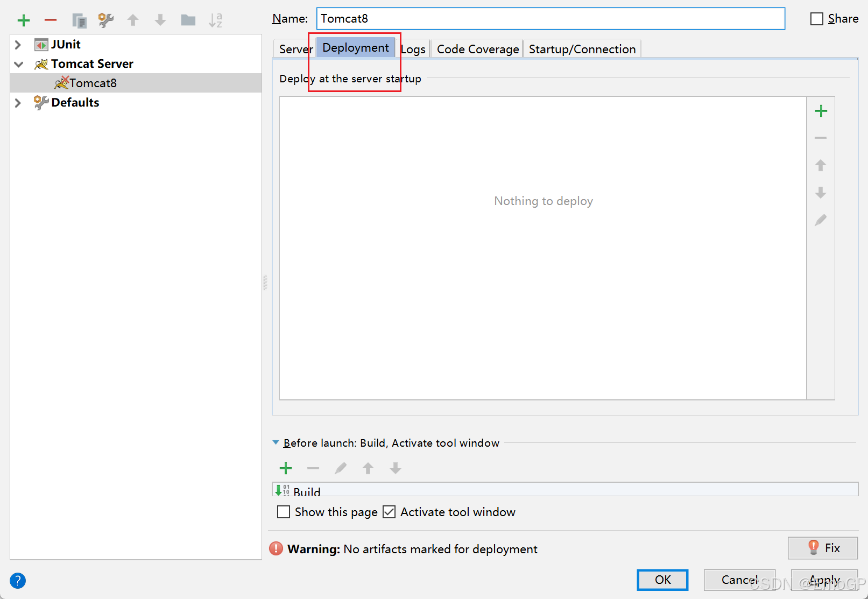Image resolution: width=868 pixels, height=599 pixels.
Task: Select the Tomcat8 configuration
Action: [x=136, y=83]
